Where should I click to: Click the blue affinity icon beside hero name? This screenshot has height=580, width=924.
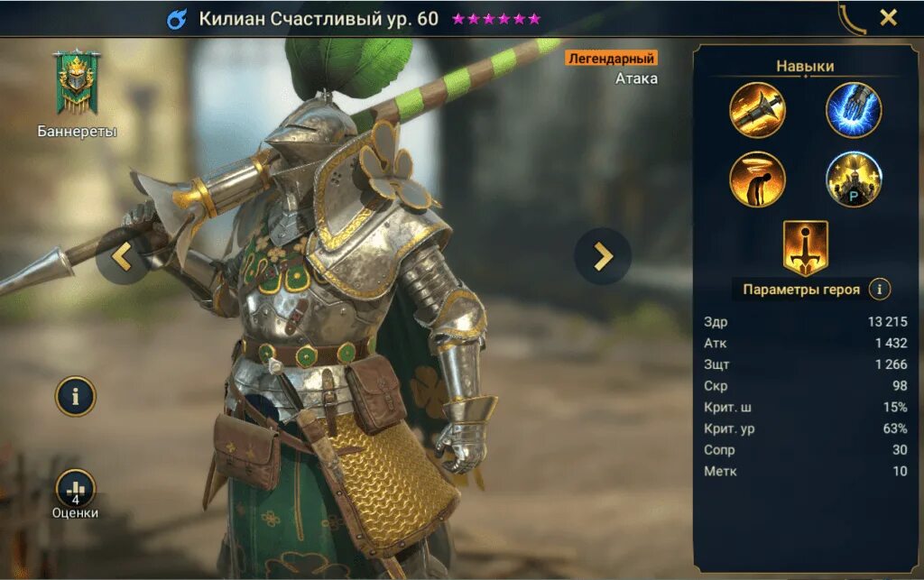[x=176, y=20]
